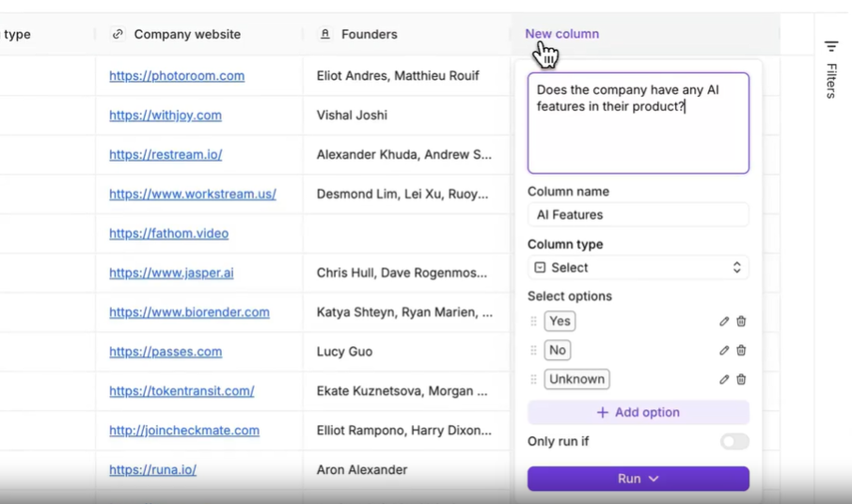Click the cell Elliot Rampono, Harry Dixon...

point(406,430)
